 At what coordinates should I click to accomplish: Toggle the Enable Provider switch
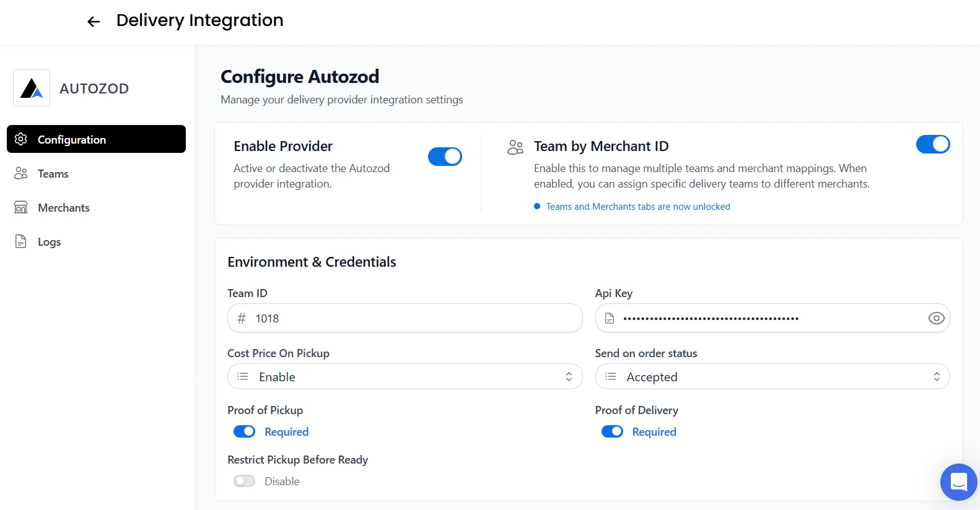pyautogui.click(x=445, y=157)
